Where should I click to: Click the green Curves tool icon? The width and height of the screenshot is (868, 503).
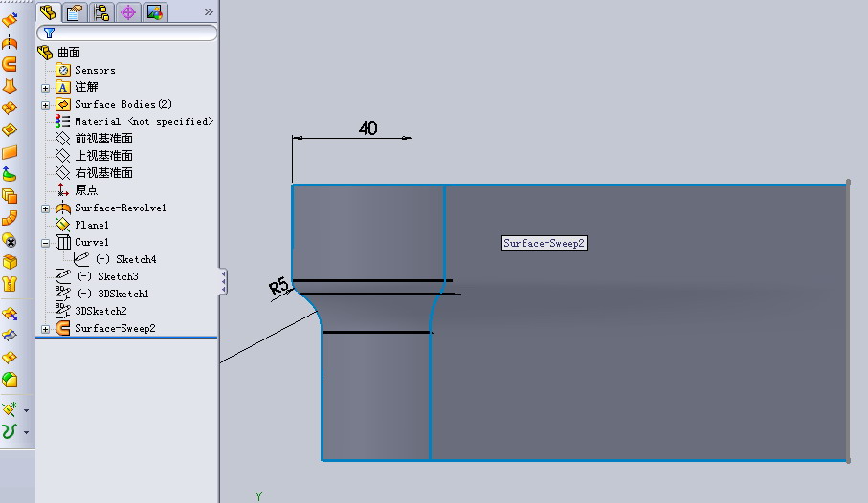pos(10,431)
